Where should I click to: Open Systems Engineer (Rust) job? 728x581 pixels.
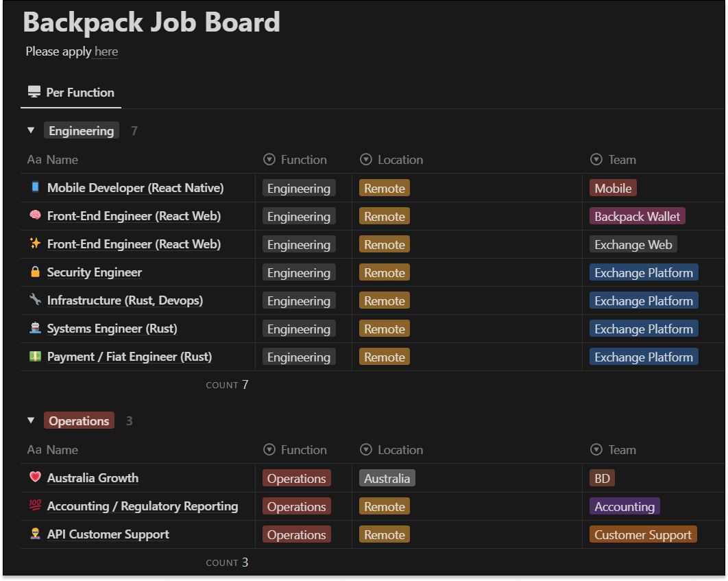[x=112, y=329]
